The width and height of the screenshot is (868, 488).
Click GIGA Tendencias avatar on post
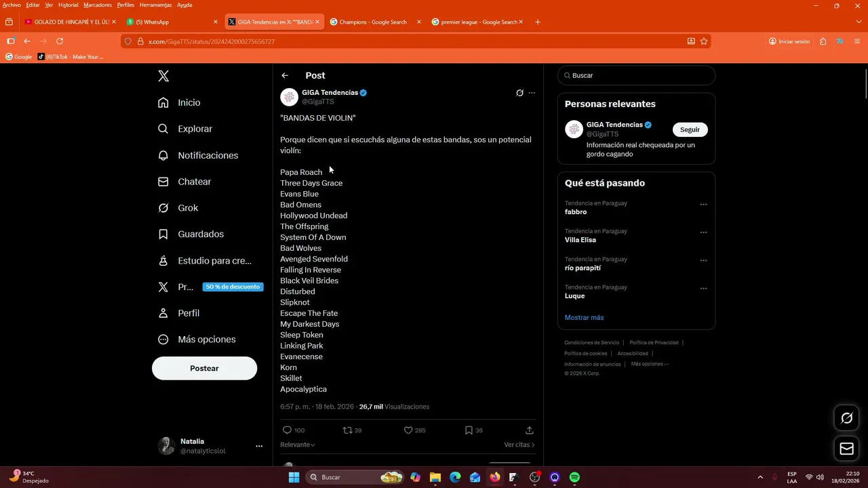coord(290,97)
